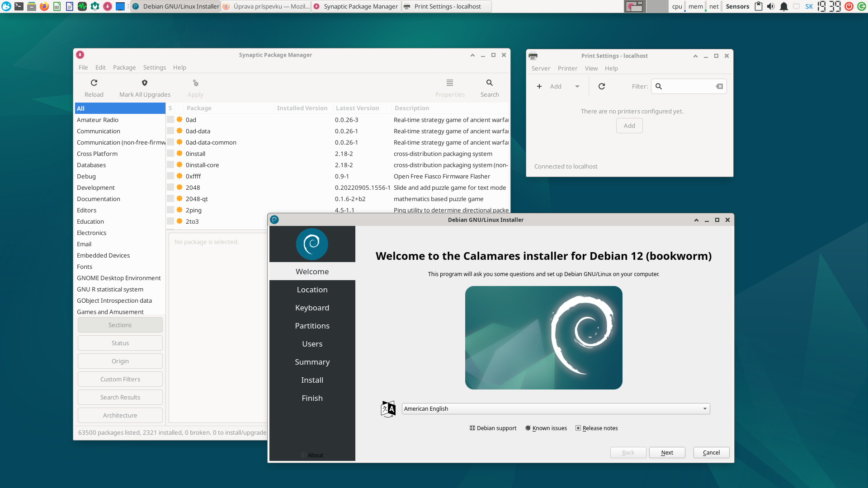The width and height of the screenshot is (868, 488).
Task: Toggle status checkbox for 0ad-data package
Action: coord(170,131)
